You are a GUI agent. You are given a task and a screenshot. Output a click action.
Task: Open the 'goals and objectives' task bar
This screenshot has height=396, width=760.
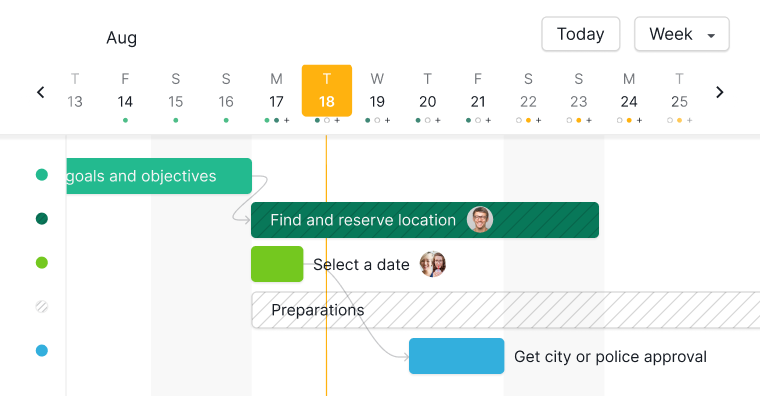click(159, 176)
